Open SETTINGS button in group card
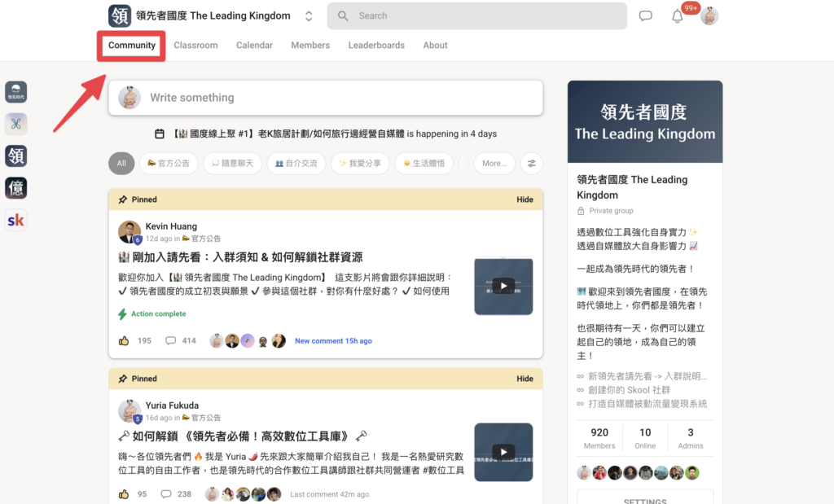 point(645,500)
